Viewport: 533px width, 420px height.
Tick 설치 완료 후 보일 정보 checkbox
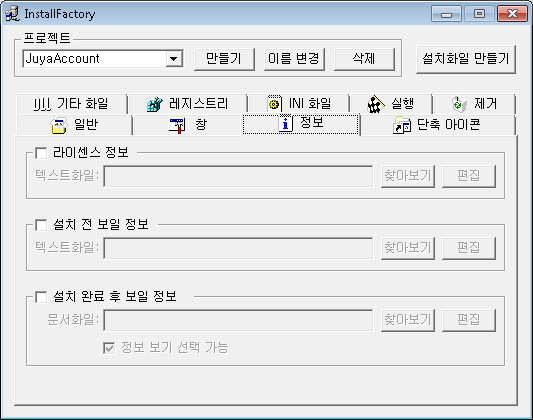point(41,297)
